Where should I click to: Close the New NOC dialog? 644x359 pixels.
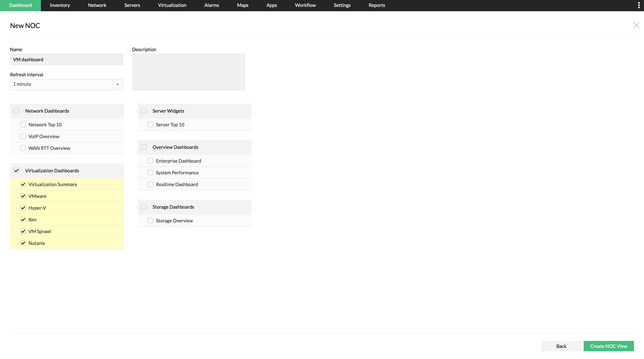click(x=636, y=25)
